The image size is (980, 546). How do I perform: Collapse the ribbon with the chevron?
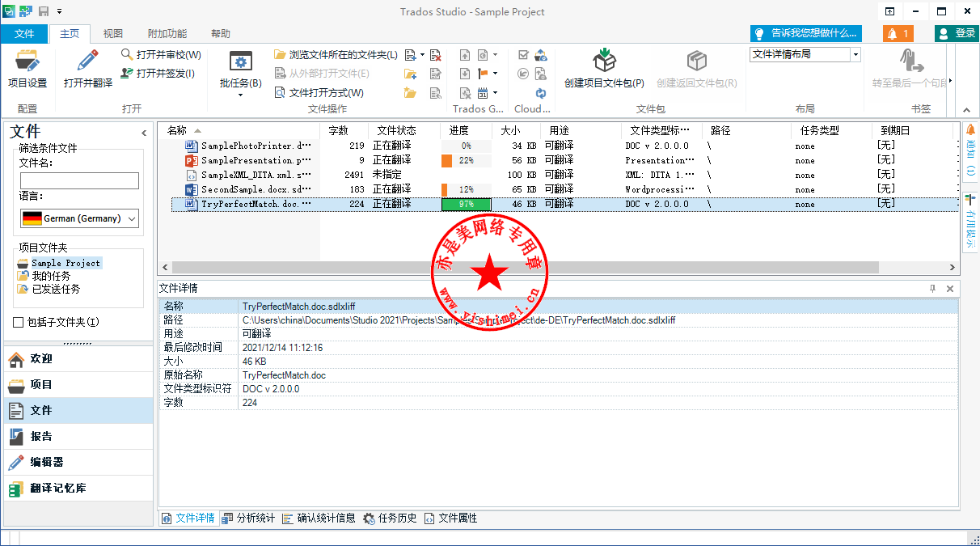[965, 111]
